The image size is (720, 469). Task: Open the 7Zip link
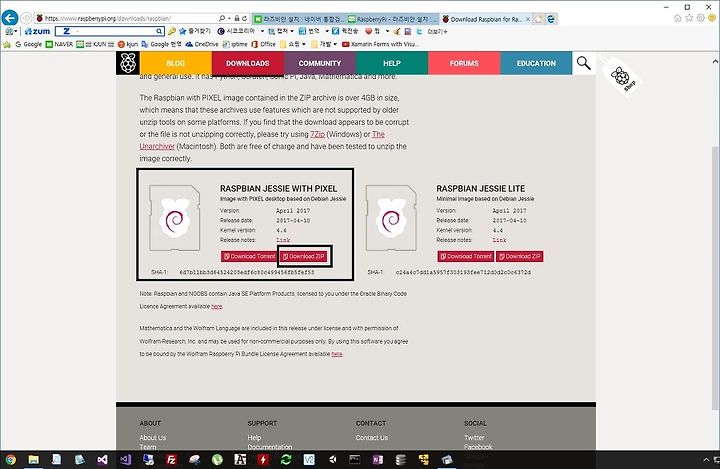point(317,134)
